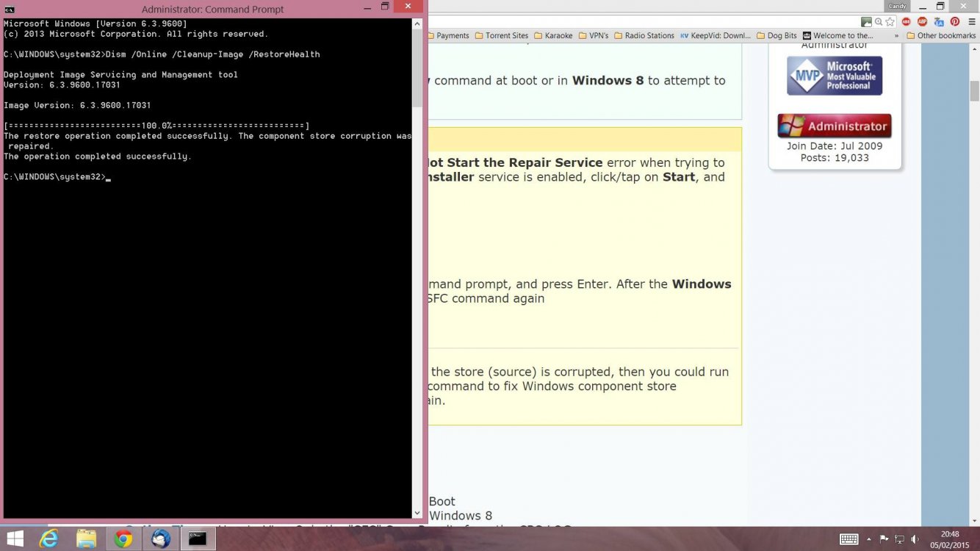Open the Windows Start button
Image resolution: width=980 pixels, height=551 pixels.
point(14,539)
